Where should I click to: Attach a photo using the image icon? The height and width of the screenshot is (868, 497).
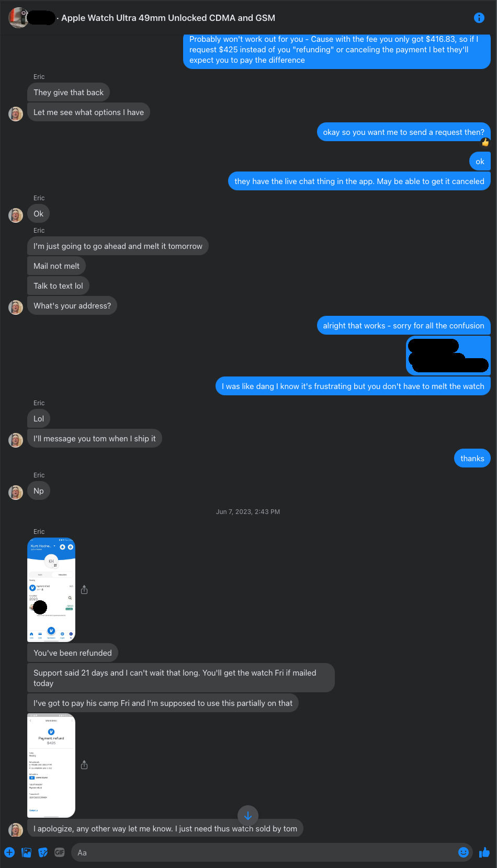pos(26,852)
